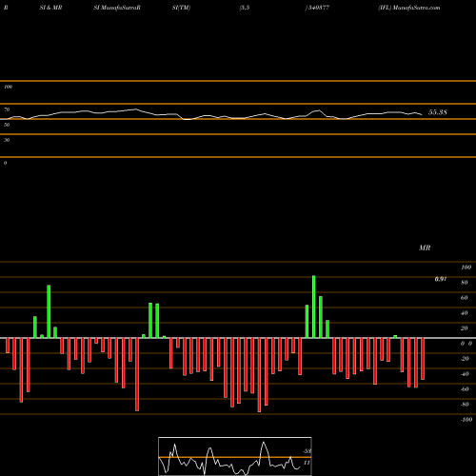This screenshot has width=476, height=476.
Task: Click the RSI axis label 50
Action: point(7,125)
